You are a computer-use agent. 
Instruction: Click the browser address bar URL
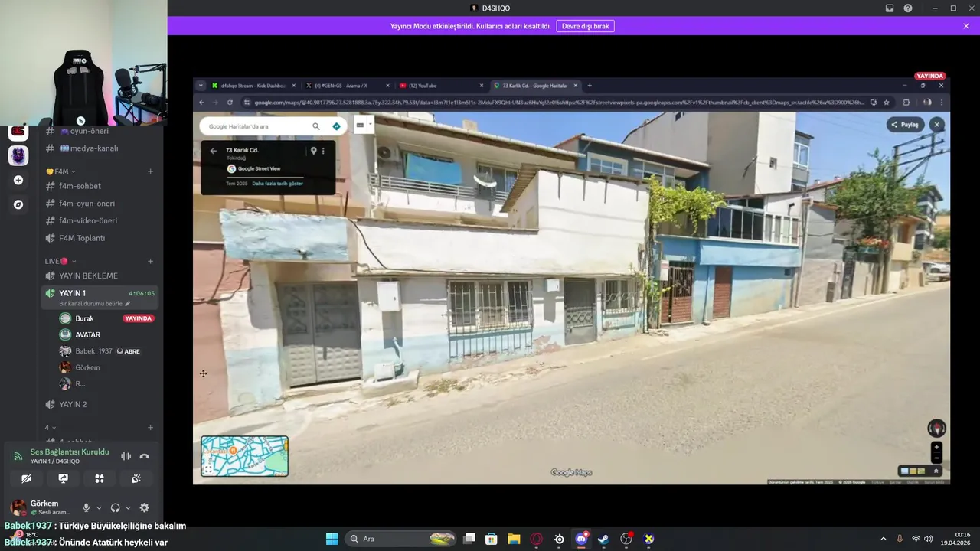[559, 102]
